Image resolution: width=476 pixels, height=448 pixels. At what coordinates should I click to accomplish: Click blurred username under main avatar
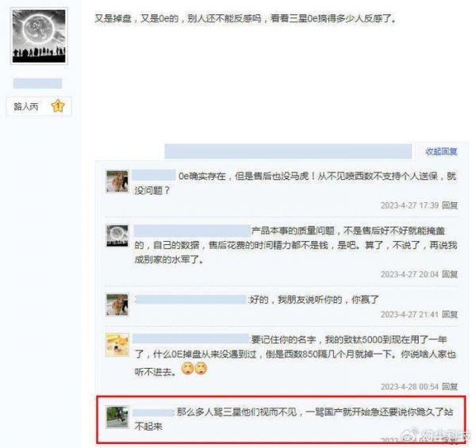coord(37,83)
